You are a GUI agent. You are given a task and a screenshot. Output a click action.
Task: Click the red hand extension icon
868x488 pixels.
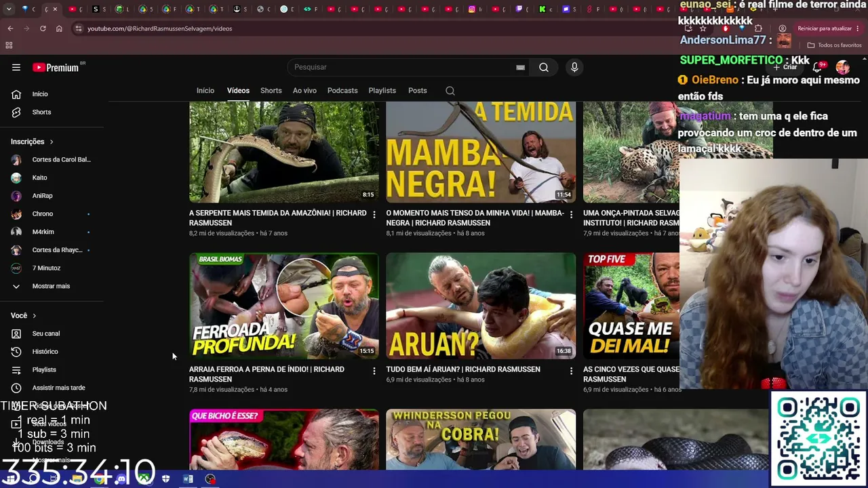click(x=725, y=28)
